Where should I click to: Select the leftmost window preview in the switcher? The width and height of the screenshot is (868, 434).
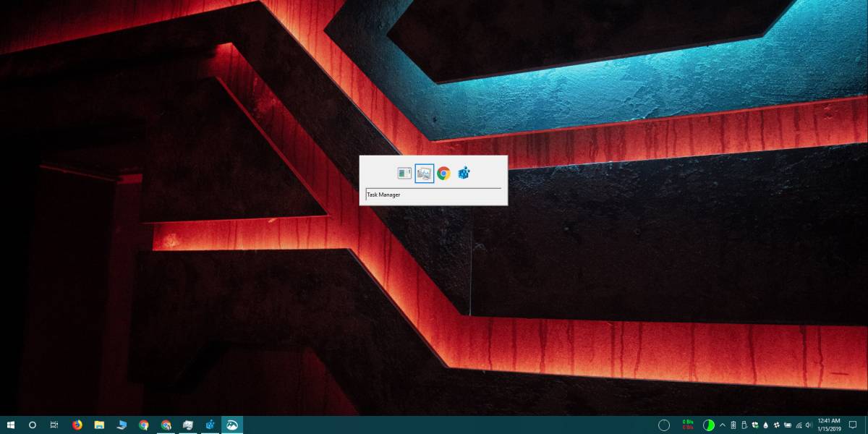[x=404, y=173]
